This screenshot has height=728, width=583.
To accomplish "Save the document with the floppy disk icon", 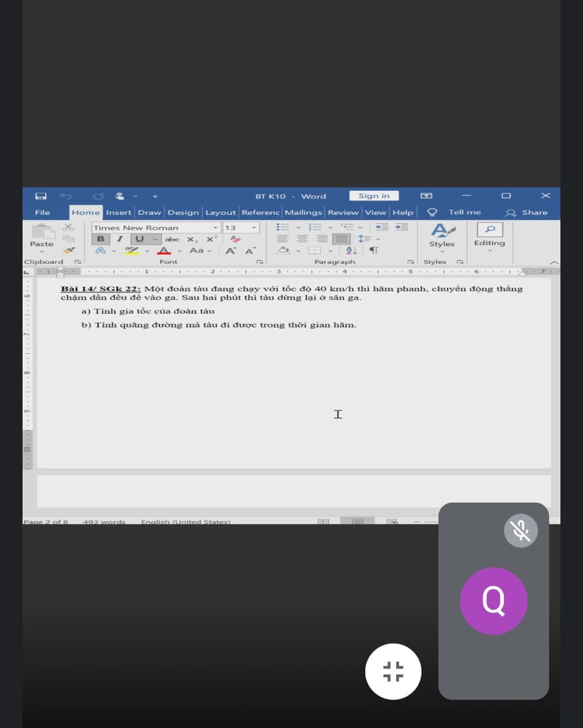I will pos(41,196).
